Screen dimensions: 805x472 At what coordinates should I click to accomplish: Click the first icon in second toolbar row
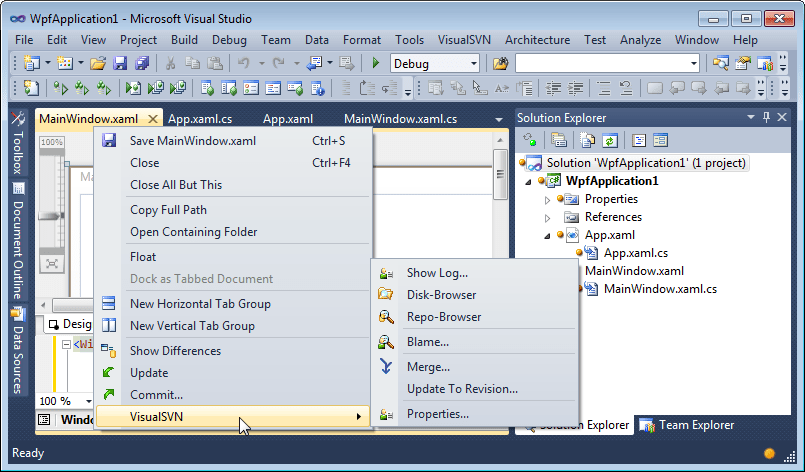pos(31,88)
